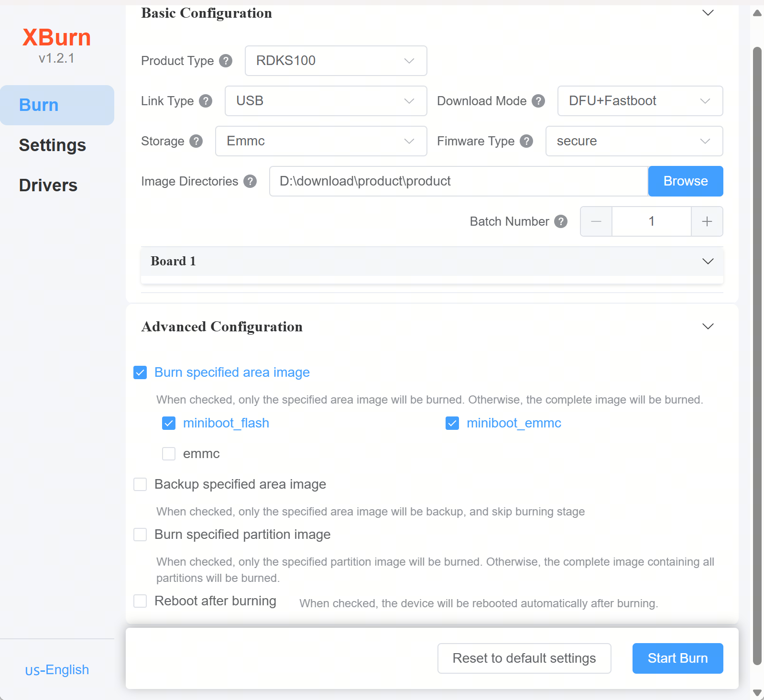Open the Product Type RDKS100 dropdown

336,61
